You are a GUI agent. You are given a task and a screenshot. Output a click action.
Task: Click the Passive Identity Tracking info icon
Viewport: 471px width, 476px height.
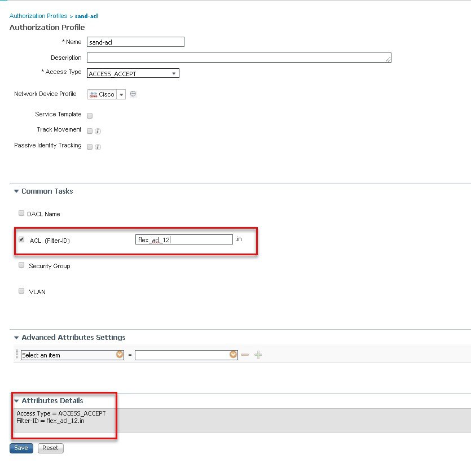tap(98, 147)
